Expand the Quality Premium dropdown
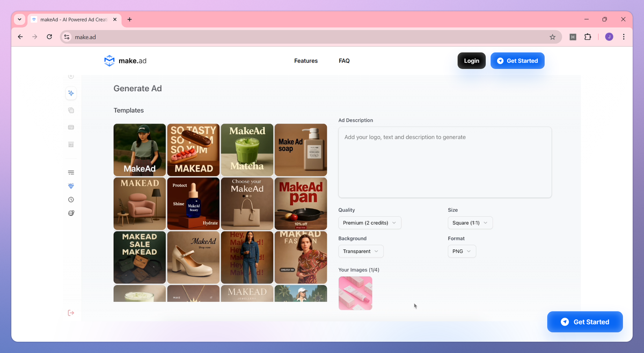This screenshot has width=644, height=353. click(x=370, y=223)
